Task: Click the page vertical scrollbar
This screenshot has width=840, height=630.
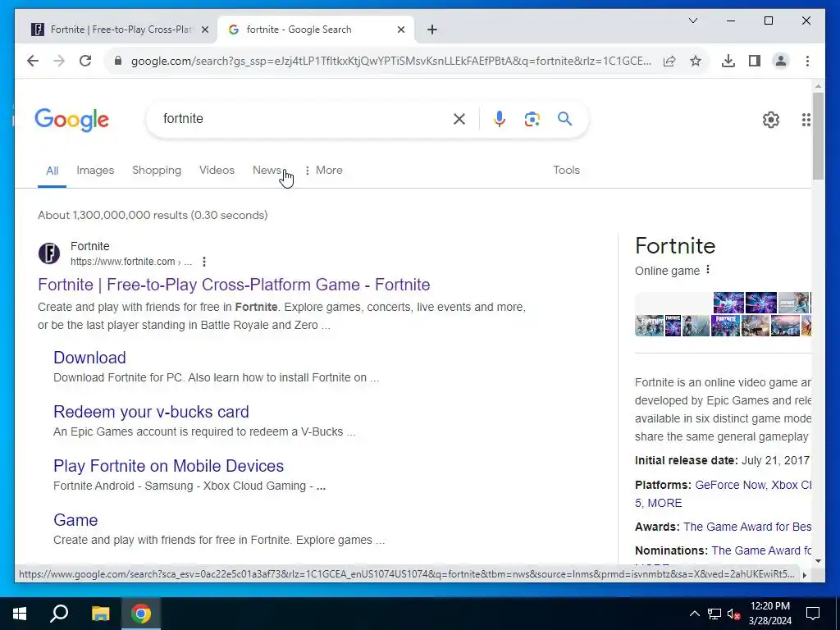Action: [818, 136]
